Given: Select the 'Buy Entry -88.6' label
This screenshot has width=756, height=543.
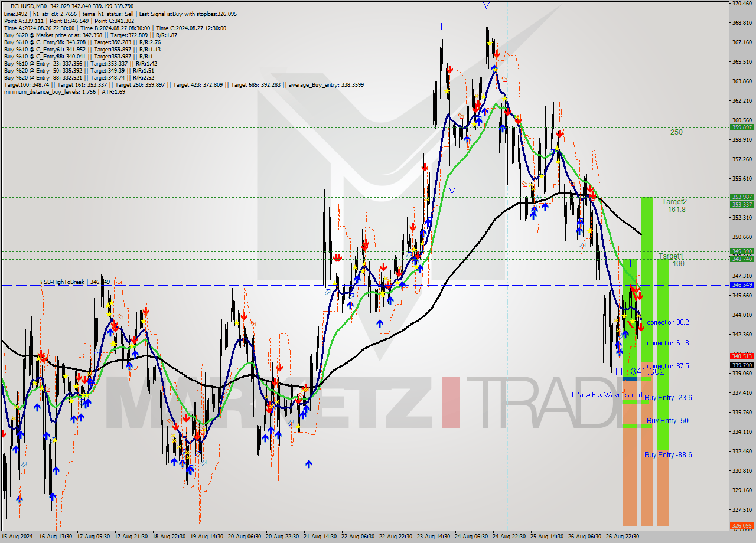Looking at the screenshot, I should [x=668, y=455].
